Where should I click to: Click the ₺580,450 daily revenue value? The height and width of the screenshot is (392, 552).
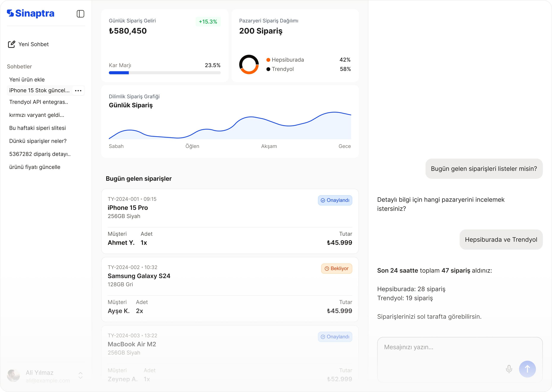click(x=128, y=31)
